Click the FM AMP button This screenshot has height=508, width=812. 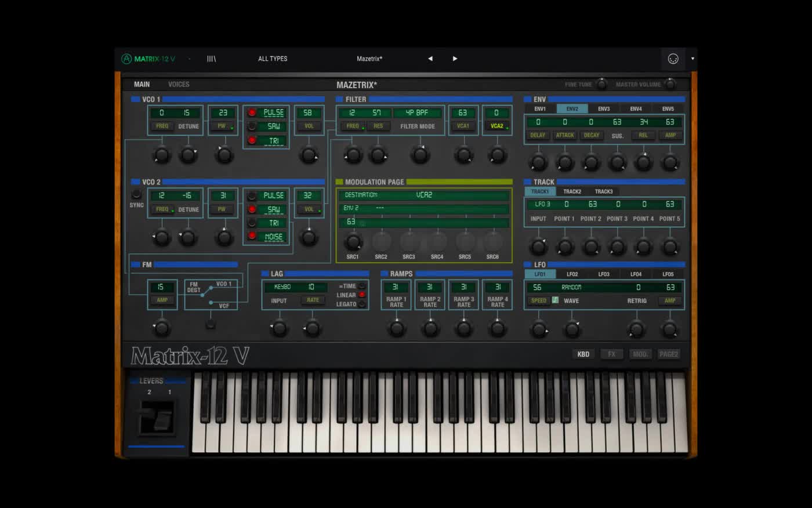[x=162, y=300]
